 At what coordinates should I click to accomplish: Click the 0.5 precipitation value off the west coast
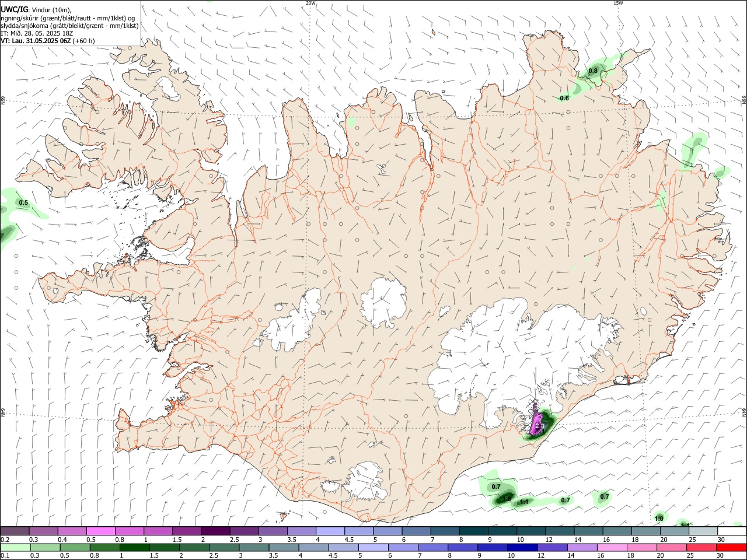tap(23, 203)
